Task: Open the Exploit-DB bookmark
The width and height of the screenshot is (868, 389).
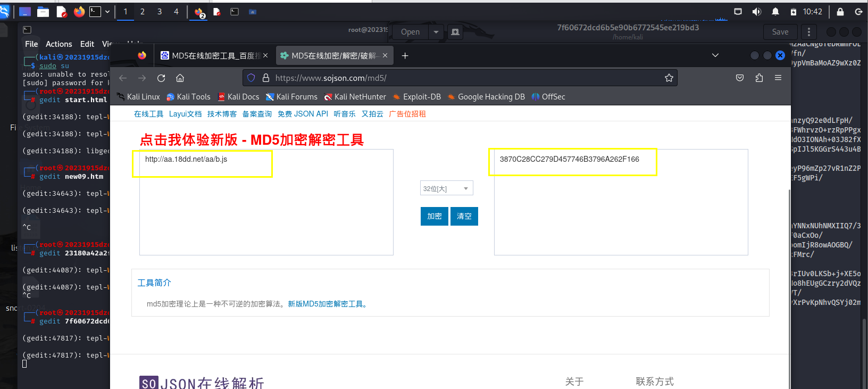Action: [x=417, y=97]
